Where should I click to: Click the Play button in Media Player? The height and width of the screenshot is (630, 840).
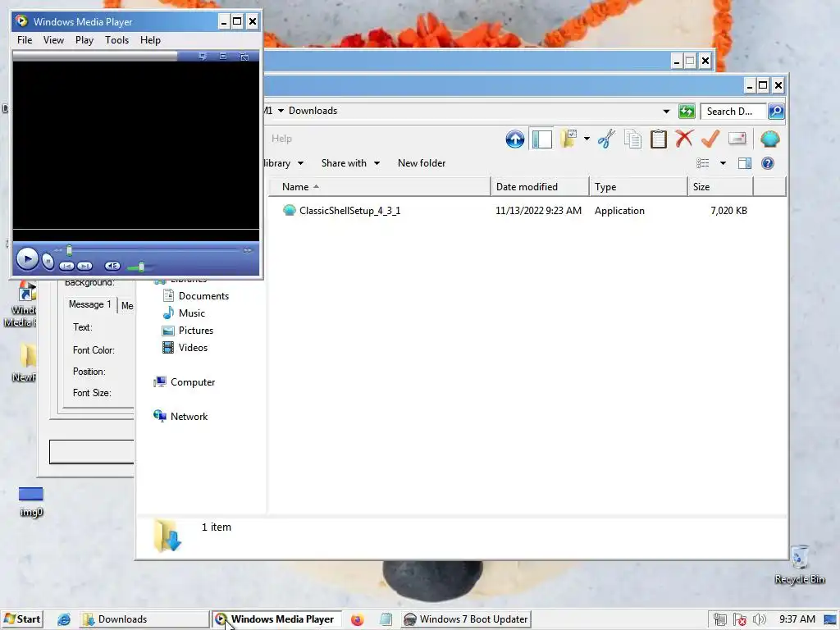[x=27, y=259]
